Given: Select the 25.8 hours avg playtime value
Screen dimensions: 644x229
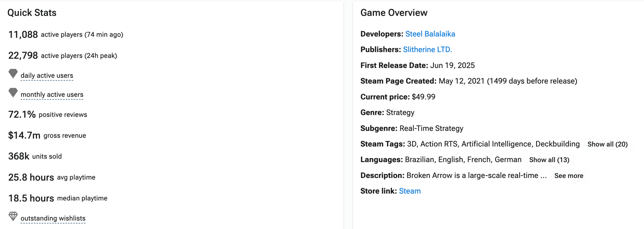Looking at the screenshot, I should pos(31,177).
